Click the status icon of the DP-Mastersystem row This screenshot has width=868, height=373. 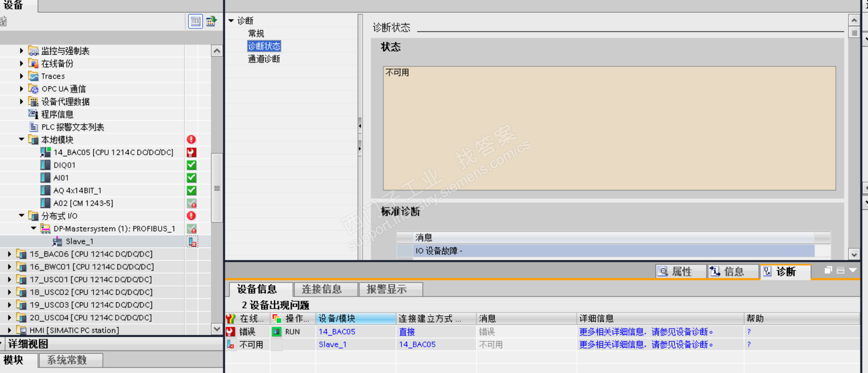click(x=191, y=229)
